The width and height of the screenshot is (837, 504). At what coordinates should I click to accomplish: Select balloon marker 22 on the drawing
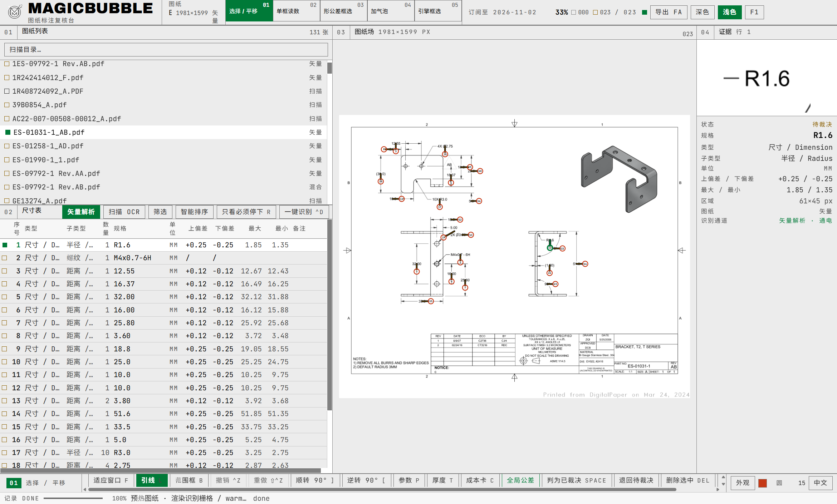tap(562, 248)
